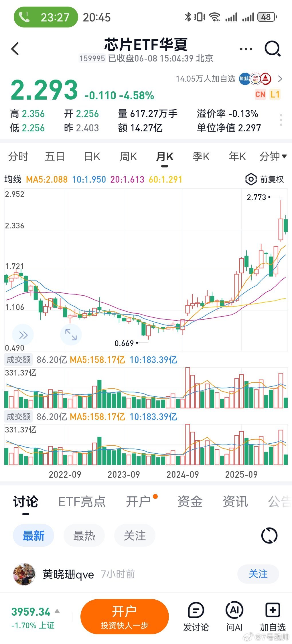The height and width of the screenshot is (644, 292).
Task: Tap the 0.669 low marker on chart
Action: point(124,343)
